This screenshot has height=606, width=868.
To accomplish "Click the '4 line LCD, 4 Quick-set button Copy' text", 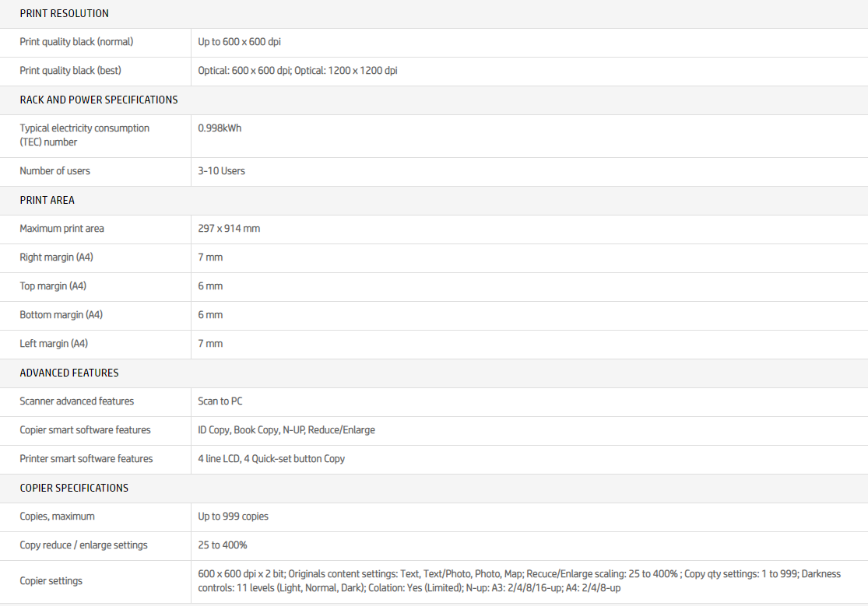I will point(271,459).
